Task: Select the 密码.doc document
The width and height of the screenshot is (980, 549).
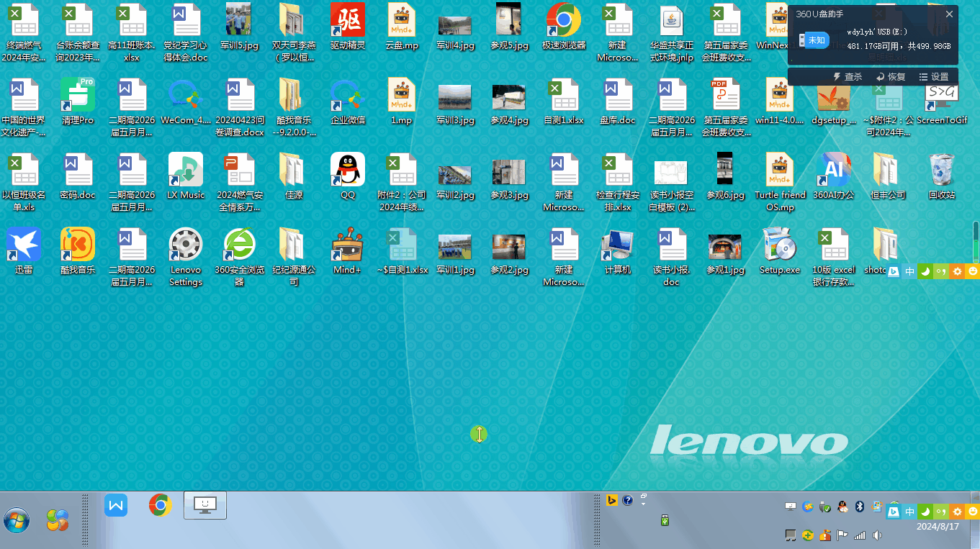Action: 78,176
